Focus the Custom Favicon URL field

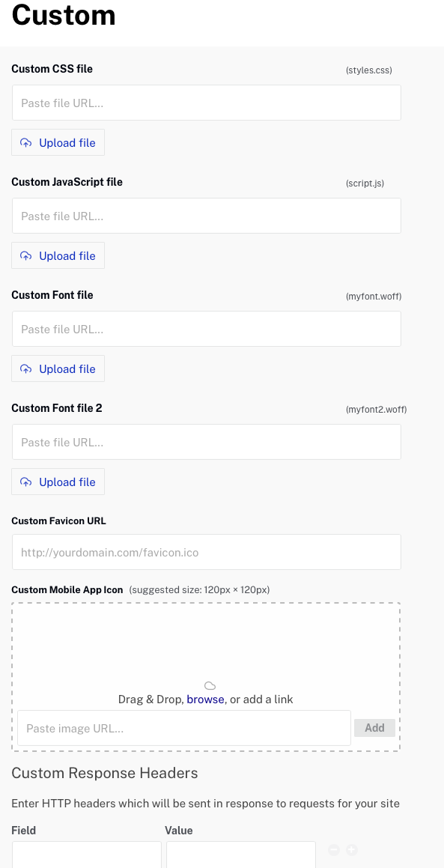(207, 552)
